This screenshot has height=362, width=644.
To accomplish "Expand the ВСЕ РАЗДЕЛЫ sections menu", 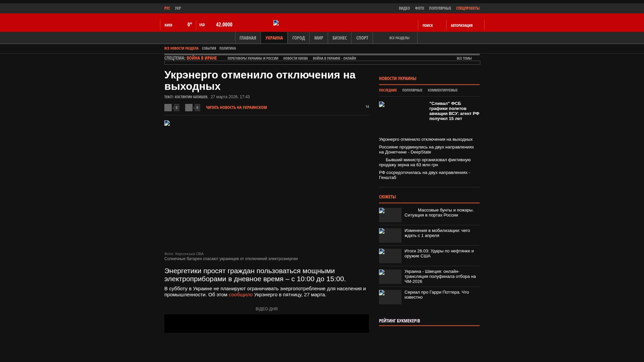I will (399, 38).
